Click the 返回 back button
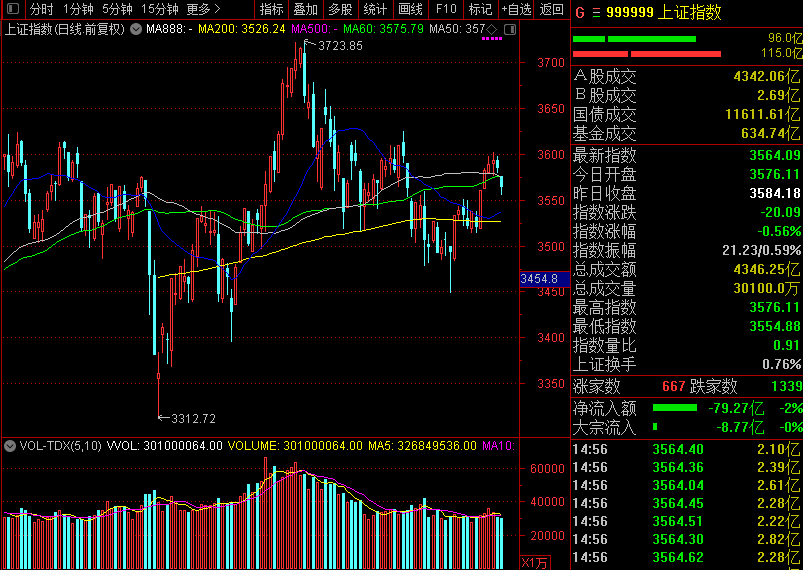This screenshot has height=570, width=803. 551,9
